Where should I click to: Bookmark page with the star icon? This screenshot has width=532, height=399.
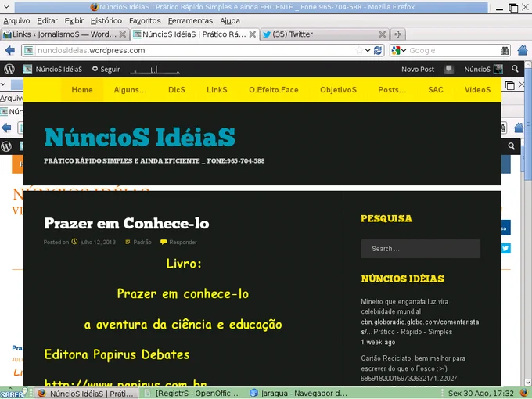[x=359, y=51]
